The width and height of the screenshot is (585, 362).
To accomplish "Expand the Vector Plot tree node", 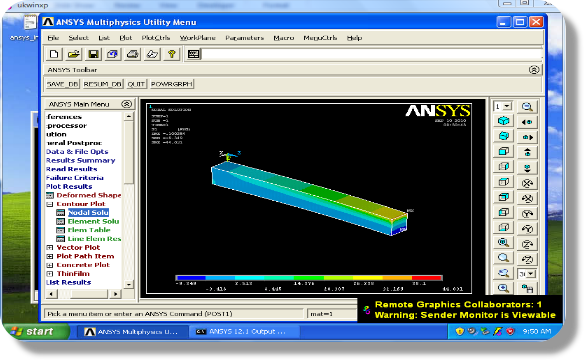I will coord(50,248).
